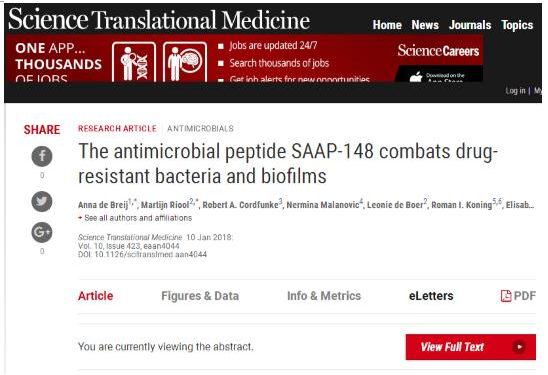Click the Apple App Store download badge

pos(439,74)
